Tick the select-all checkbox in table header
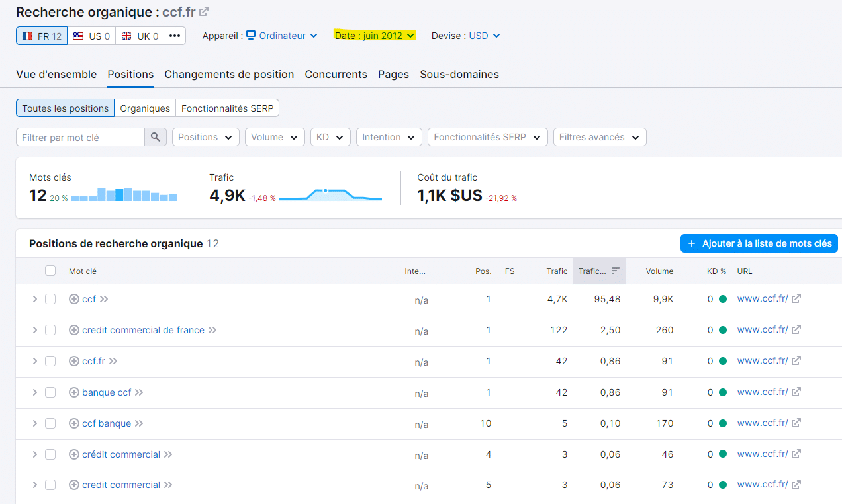 coord(50,271)
